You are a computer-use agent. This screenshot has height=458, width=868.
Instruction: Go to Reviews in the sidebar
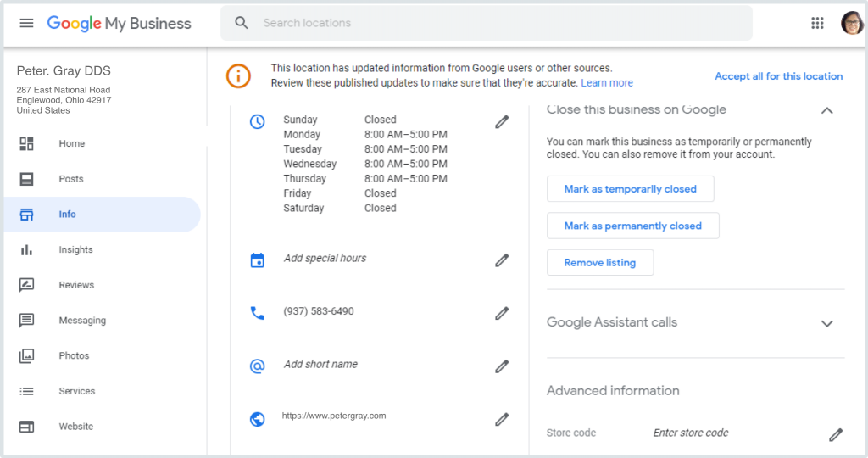point(76,286)
